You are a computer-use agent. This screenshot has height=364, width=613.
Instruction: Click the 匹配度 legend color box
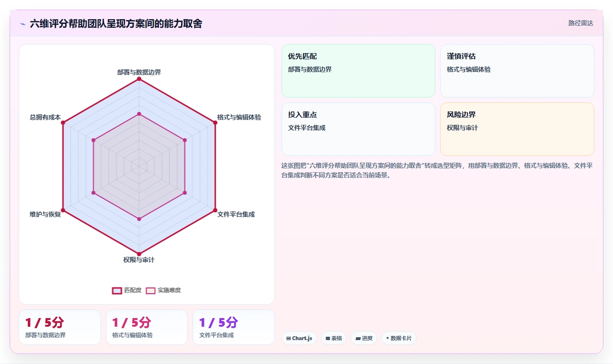(x=117, y=290)
